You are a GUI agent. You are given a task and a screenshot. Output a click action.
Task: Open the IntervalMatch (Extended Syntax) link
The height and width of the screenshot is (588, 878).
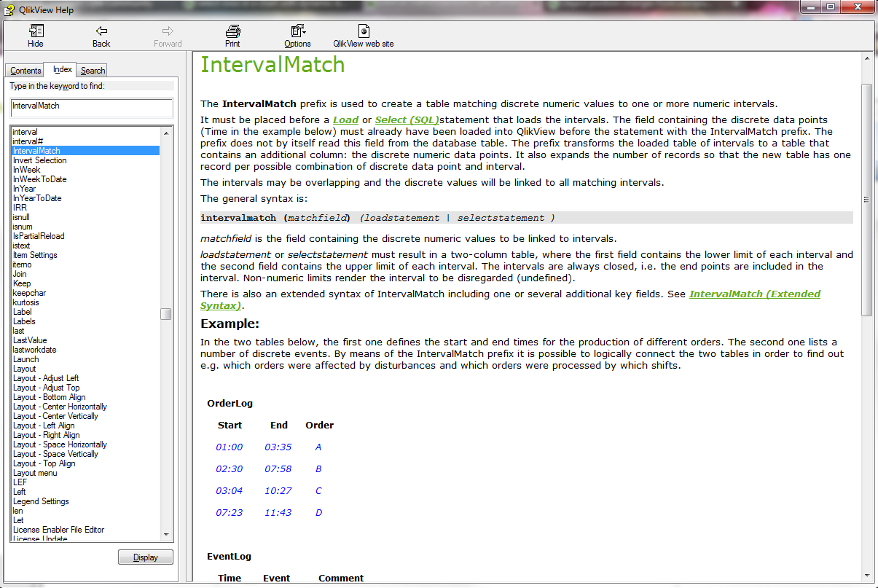pyautogui.click(x=510, y=299)
